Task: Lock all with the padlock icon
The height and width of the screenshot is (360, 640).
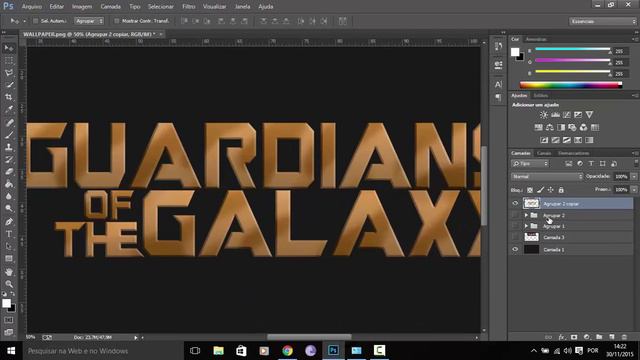Action: point(561,190)
